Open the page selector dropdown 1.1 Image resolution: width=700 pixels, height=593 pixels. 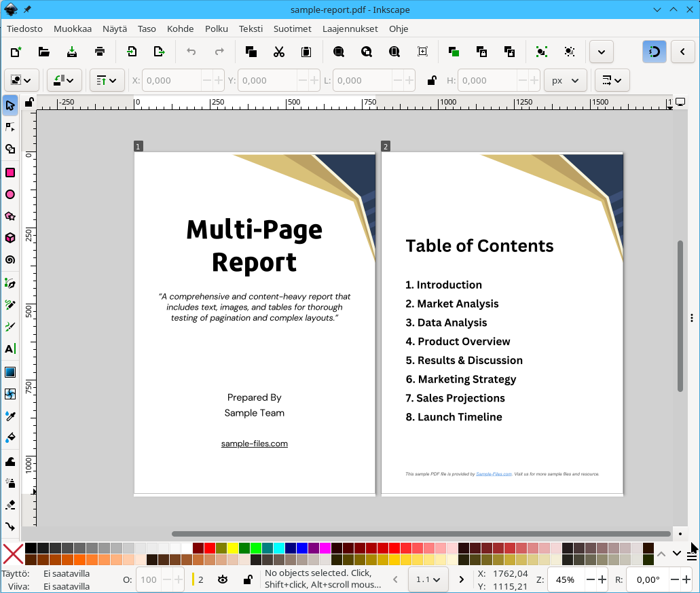(428, 579)
